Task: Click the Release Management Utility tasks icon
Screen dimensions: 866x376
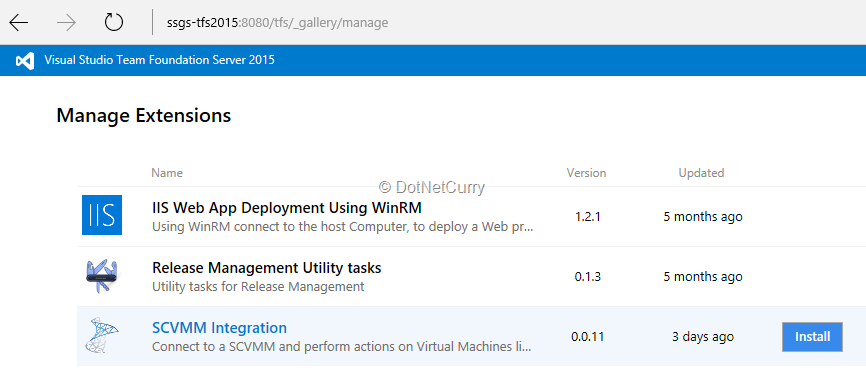Action: click(102, 276)
